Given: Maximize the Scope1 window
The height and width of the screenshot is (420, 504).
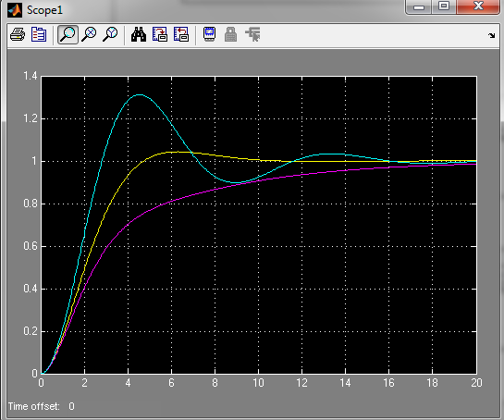Looking at the screenshot, I should pos(444,6).
